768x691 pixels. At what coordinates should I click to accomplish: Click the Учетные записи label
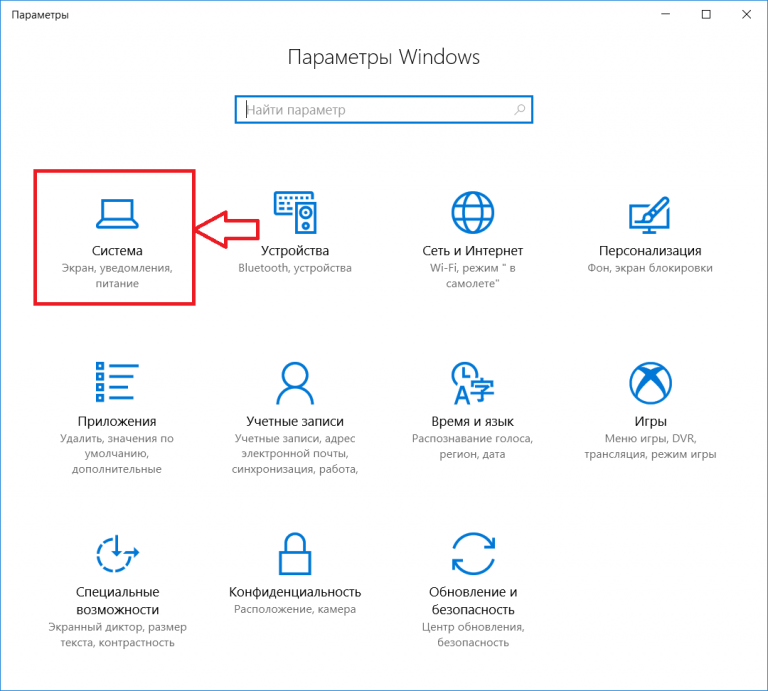(295, 421)
